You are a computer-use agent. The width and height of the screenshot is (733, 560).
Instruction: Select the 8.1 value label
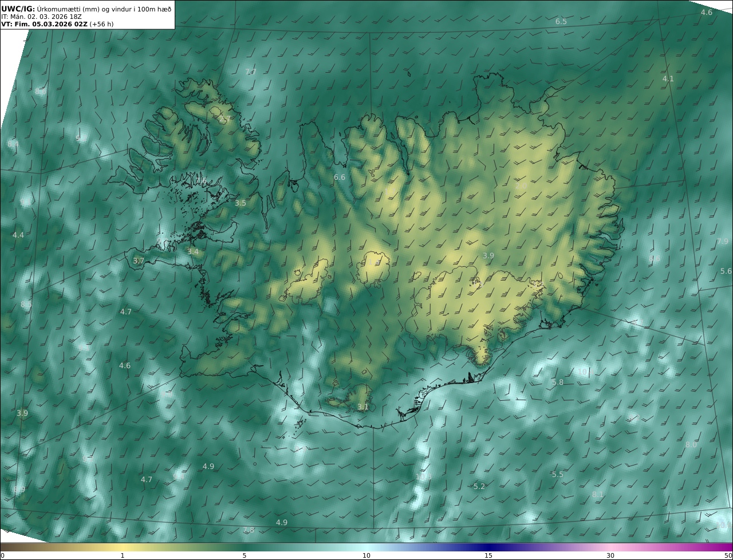point(598,495)
